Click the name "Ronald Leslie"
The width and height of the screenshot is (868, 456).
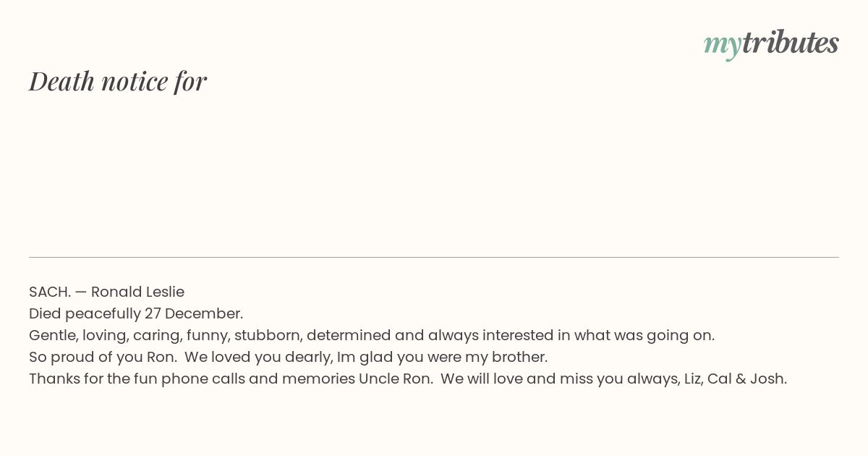click(137, 292)
